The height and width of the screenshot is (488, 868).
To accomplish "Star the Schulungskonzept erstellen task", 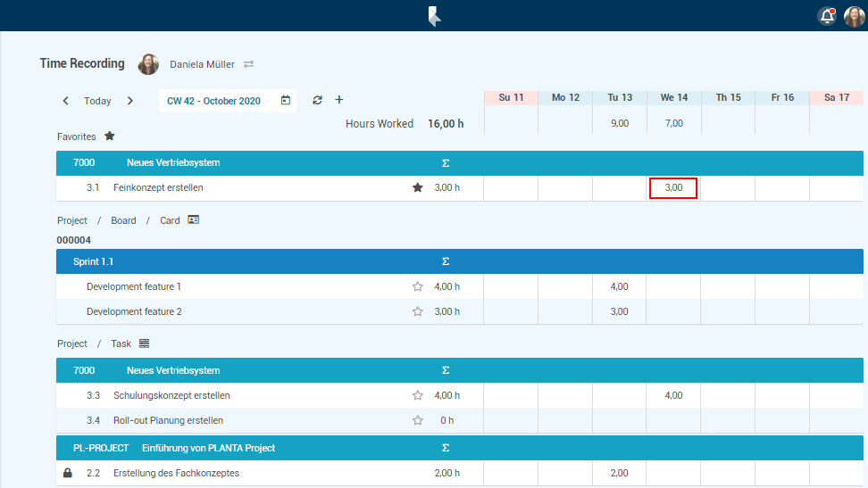I will coord(417,395).
